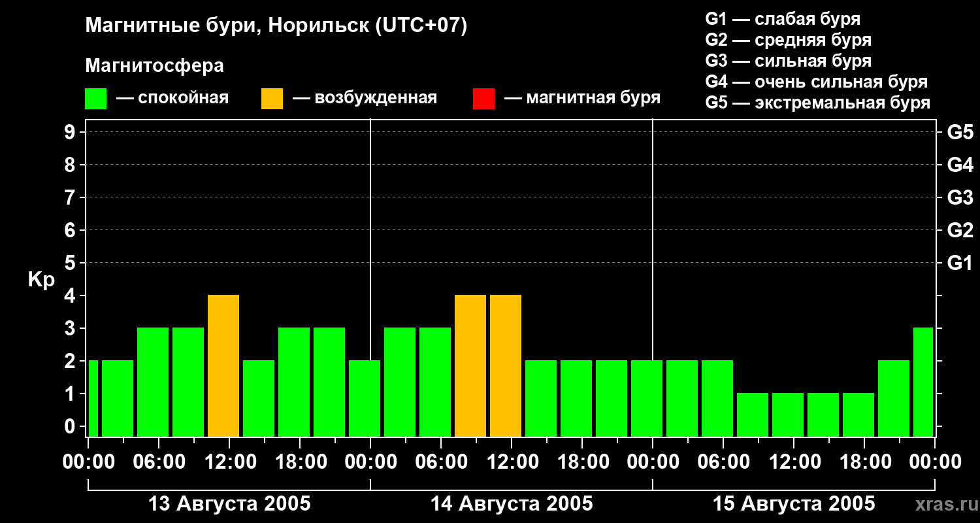
Task: Click 'G5 — экстремальная буря' legend line
Action: coord(817,103)
